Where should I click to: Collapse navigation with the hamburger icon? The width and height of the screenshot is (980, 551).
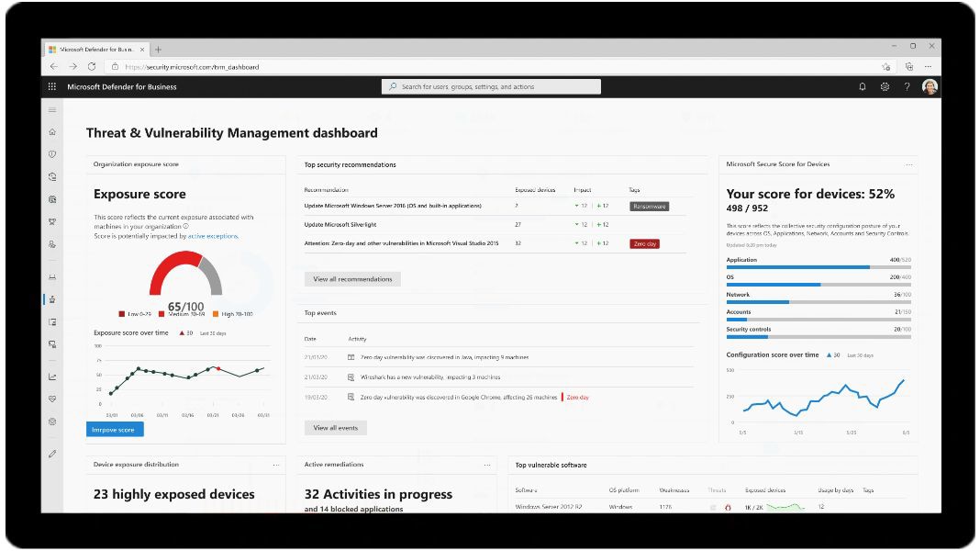coord(52,109)
